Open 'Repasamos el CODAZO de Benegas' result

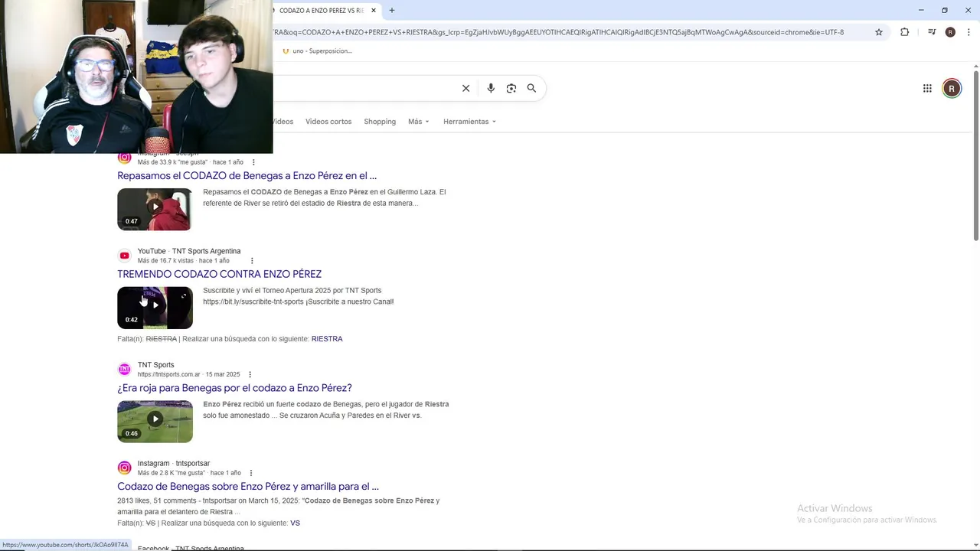point(247,176)
